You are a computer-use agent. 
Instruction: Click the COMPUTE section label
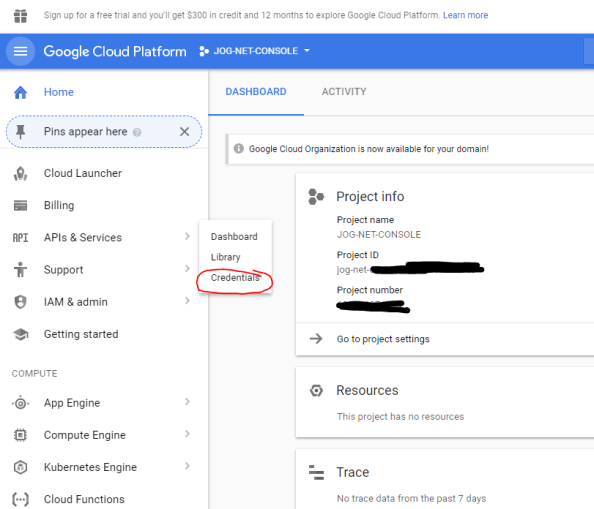tap(34, 374)
